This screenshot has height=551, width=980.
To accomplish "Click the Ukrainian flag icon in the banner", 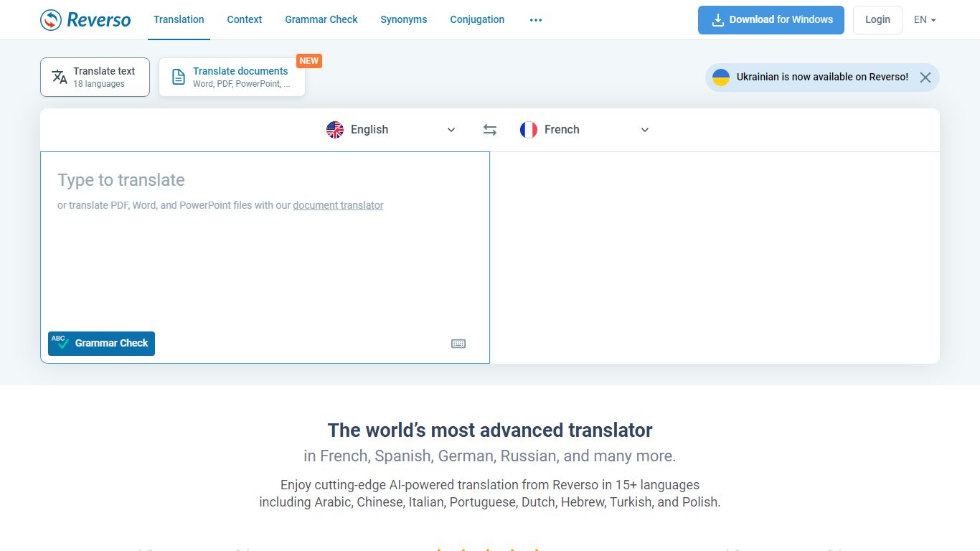I will tap(721, 77).
